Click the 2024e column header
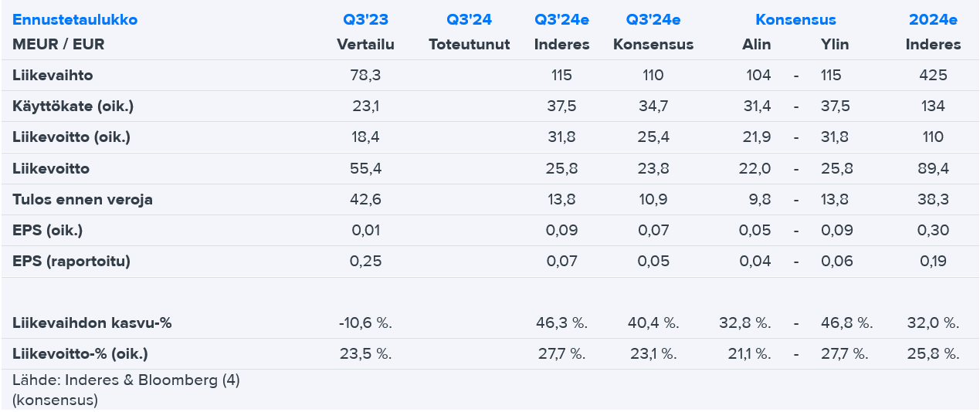 pos(933,20)
